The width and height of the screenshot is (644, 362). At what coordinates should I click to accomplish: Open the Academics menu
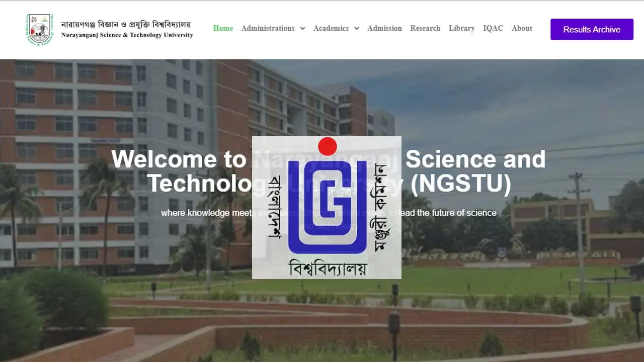pyautogui.click(x=331, y=28)
